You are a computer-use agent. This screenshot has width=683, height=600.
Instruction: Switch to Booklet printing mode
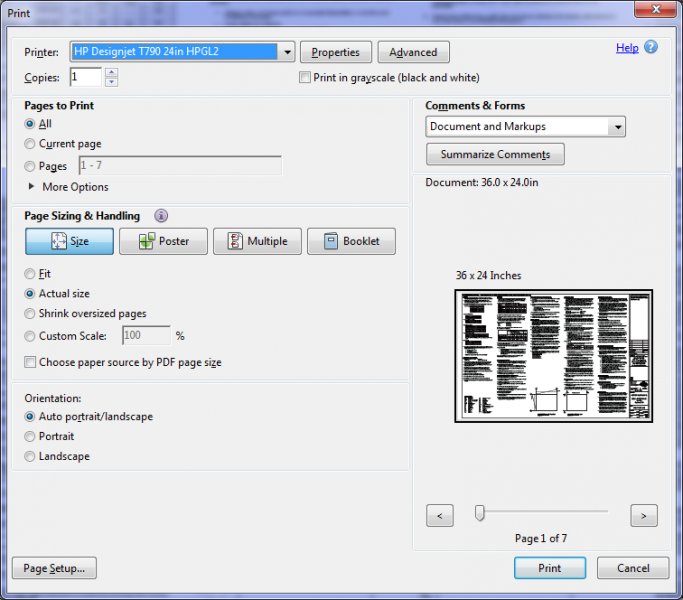tap(351, 241)
